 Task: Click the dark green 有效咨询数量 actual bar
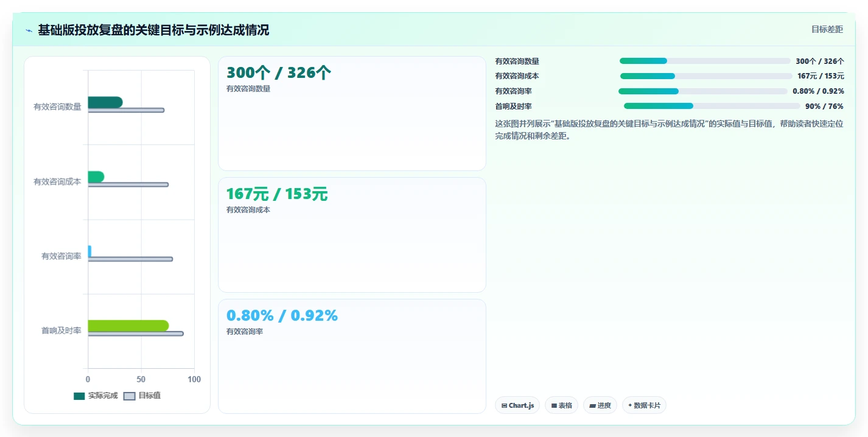click(105, 102)
